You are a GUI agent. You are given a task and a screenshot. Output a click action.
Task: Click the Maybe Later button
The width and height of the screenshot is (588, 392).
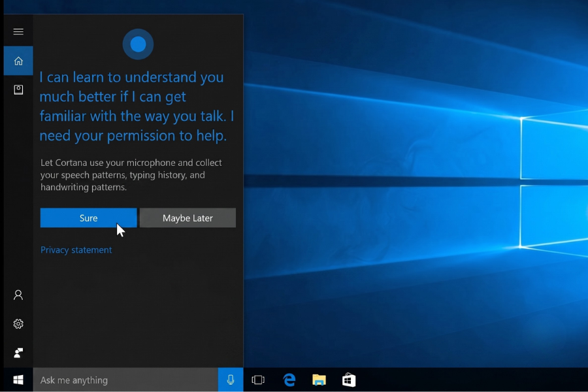click(188, 218)
